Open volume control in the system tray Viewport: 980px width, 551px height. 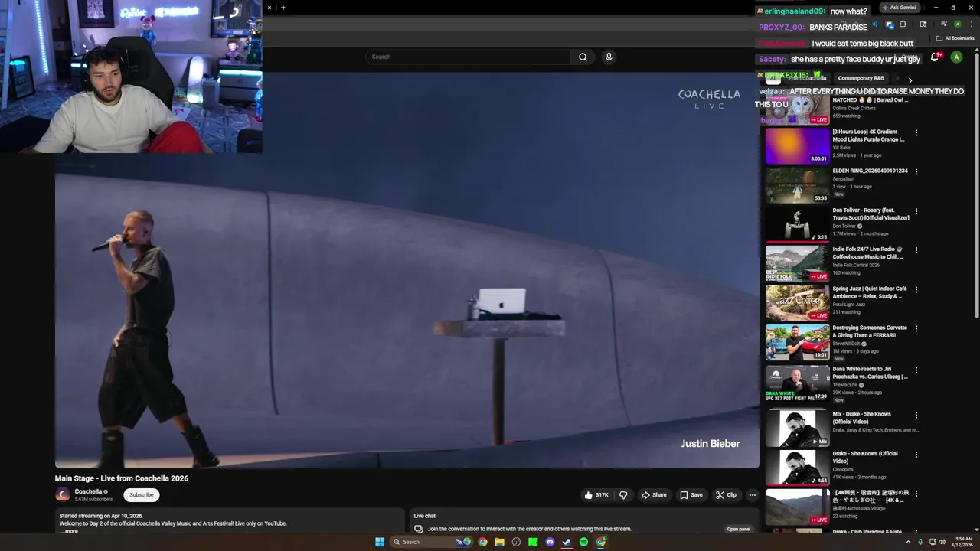point(942,542)
